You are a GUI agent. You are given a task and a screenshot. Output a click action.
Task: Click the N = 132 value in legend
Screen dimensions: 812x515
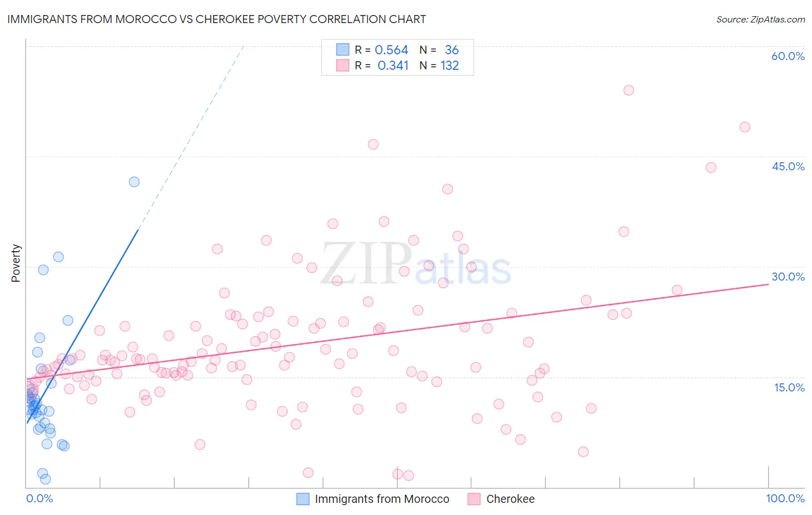(439, 65)
